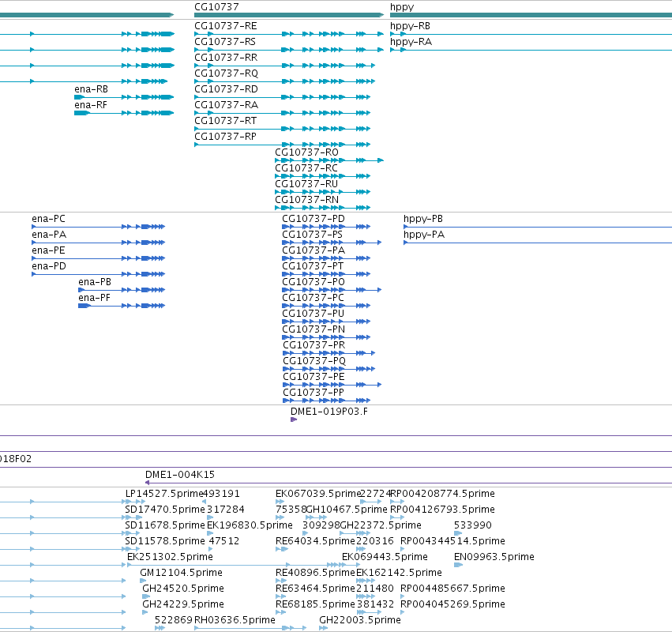Select EST RH03636.5prime

[235, 620]
